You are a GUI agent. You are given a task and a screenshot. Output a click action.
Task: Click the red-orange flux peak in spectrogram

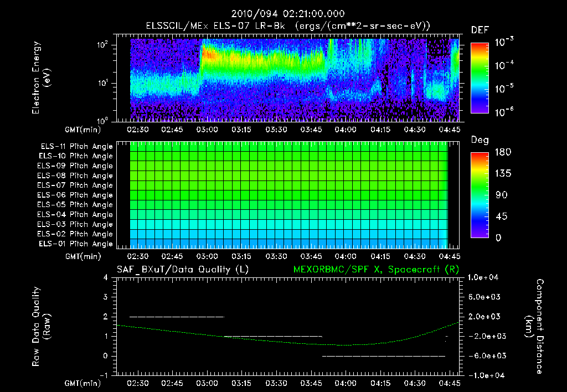pos(209,54)
